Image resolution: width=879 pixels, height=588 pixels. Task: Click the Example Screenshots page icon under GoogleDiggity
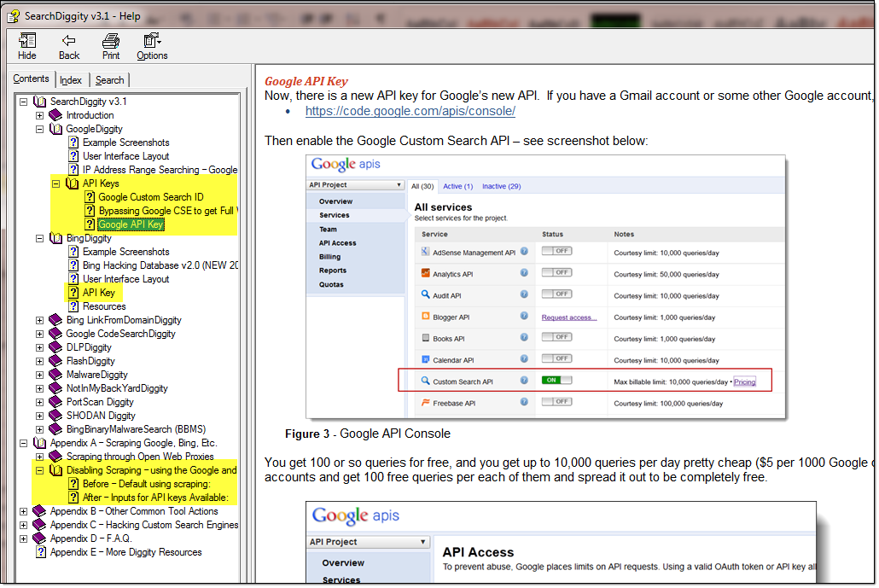click(73, 143)
